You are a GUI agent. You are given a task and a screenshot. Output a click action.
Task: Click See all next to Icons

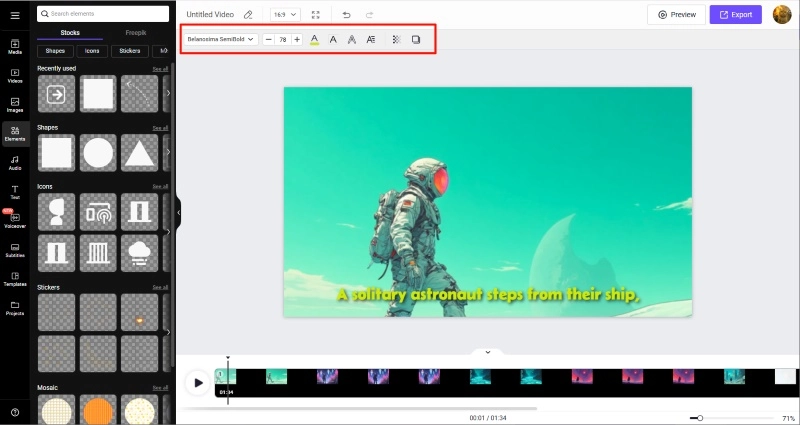[x=160, y=187]
